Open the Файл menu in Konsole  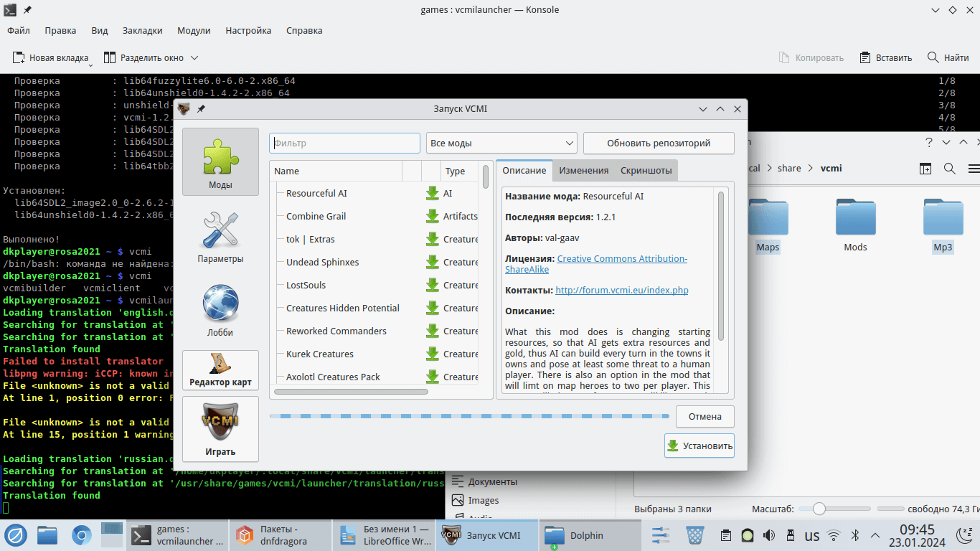(x=19, y=31)
